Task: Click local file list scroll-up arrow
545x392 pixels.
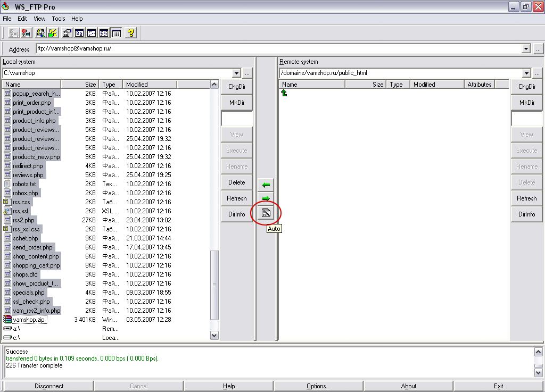Action: point(214,85)
